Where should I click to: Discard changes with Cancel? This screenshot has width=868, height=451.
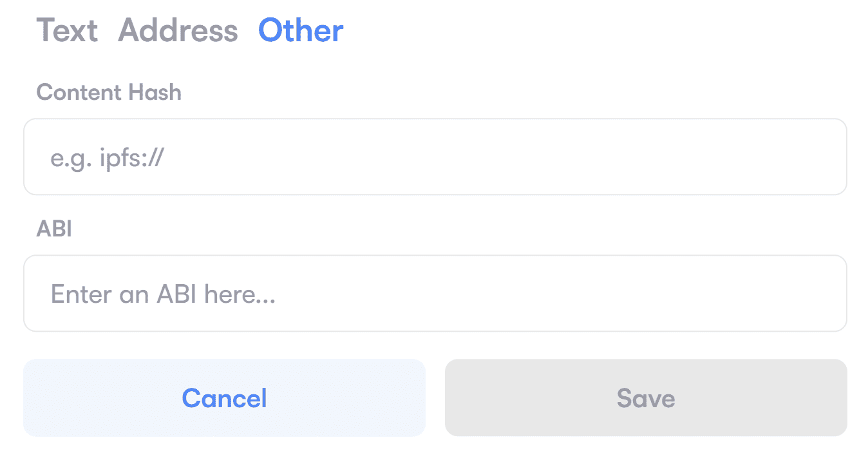[x=224, y=398]
